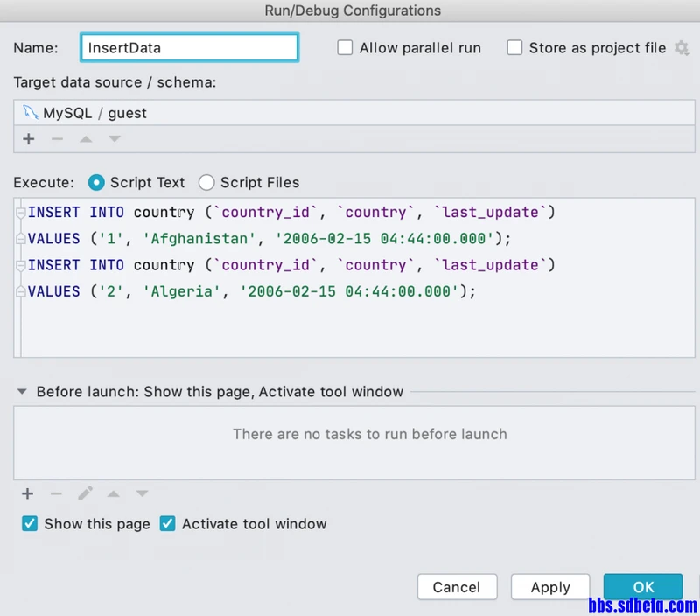Uncheck the Activate tool window checkbox
The image size is (700, 616).
(168, 523)
